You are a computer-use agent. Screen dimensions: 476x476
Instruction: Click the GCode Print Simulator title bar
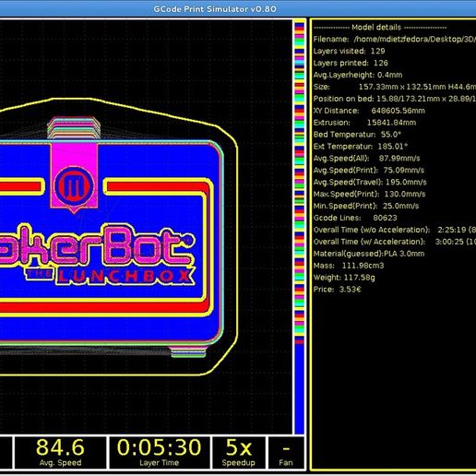[x=238, y=8]
